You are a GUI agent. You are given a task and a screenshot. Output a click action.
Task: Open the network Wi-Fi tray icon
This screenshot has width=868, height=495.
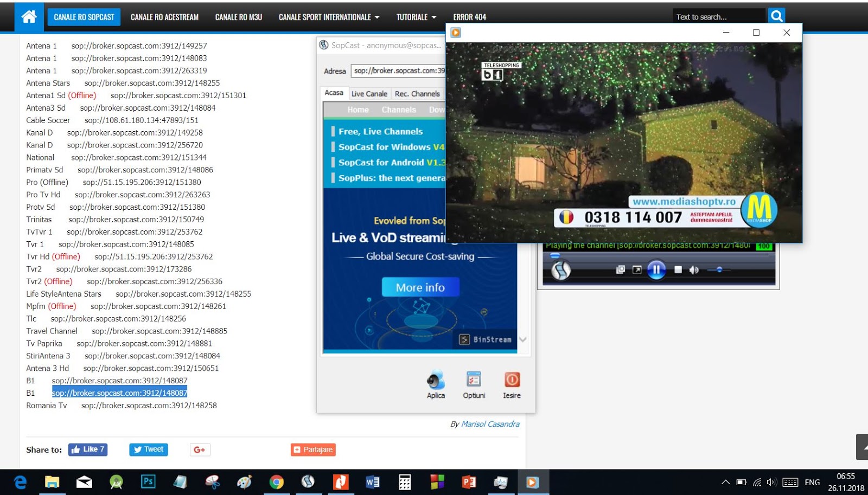[x=757, y=482]
